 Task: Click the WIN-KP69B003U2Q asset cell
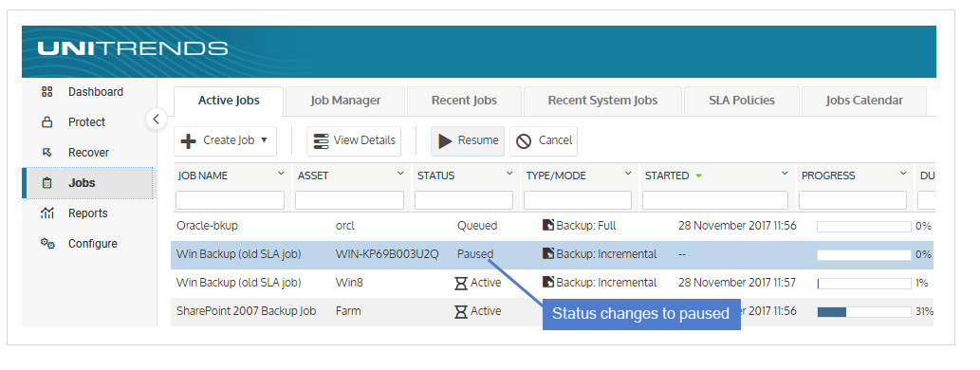coord(387,254)
